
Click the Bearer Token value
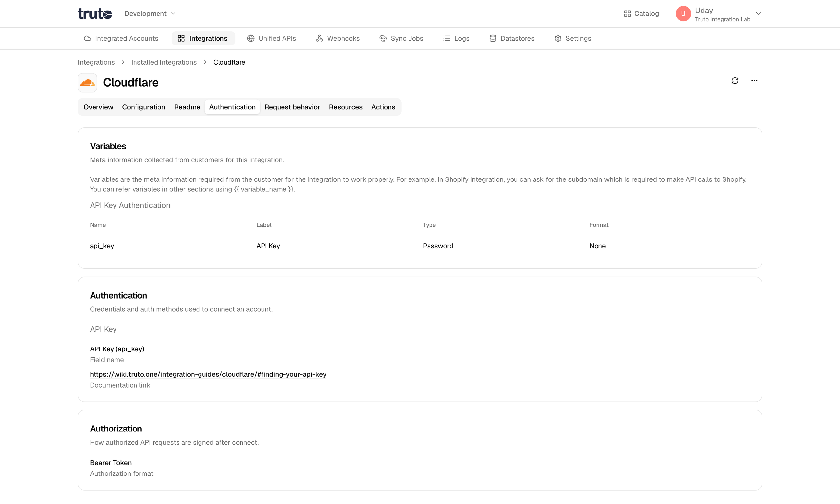click(x=111, y=463)
